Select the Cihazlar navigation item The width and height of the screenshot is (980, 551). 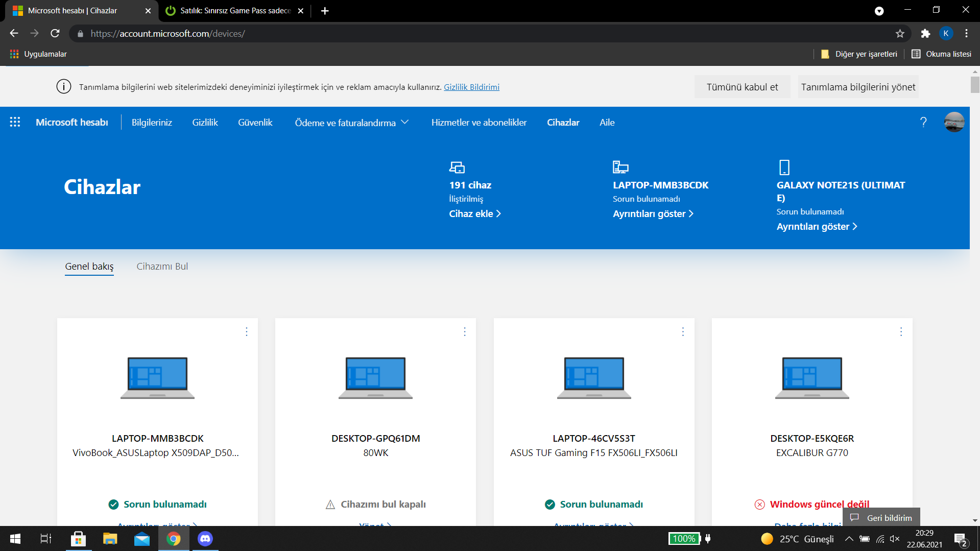point(563,123)
